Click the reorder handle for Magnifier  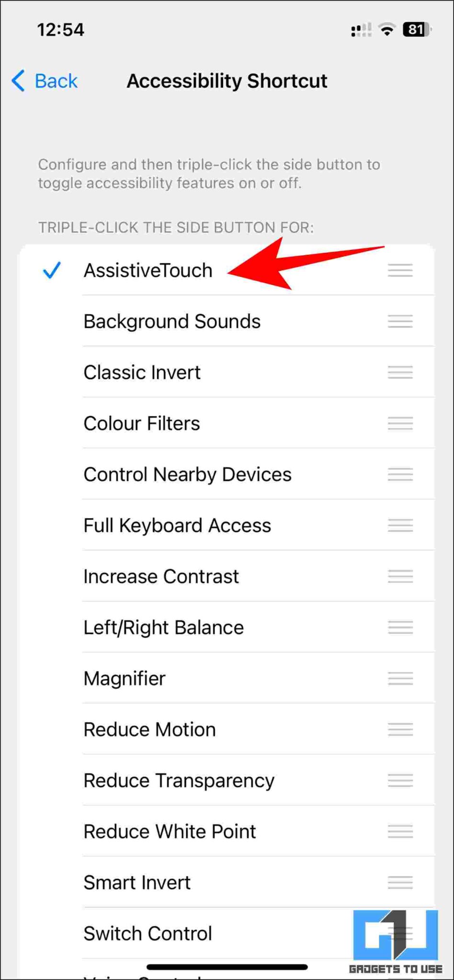coord(400,679)
